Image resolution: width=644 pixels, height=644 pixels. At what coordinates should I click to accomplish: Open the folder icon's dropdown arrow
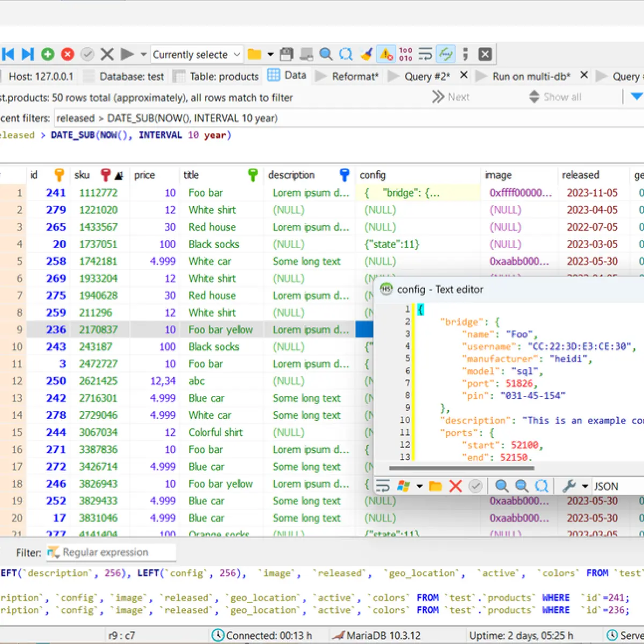click(x=270, y=54)
